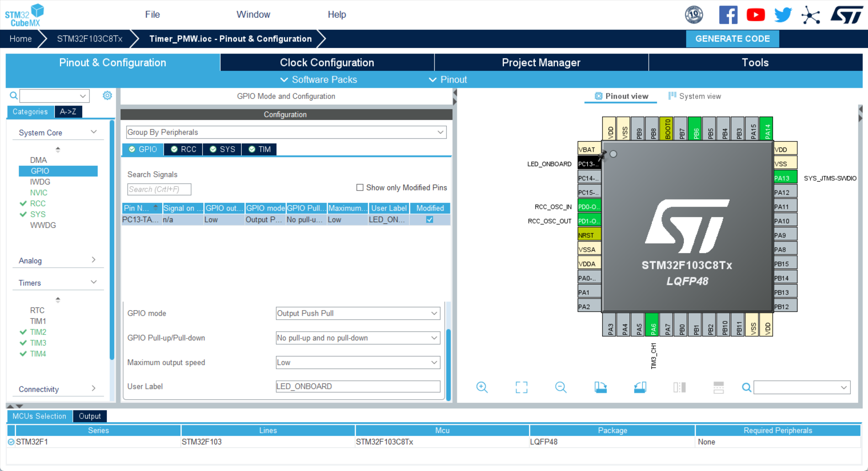Select NVIC under System Core
The image size is (868, 471).
tap(39, 192)
